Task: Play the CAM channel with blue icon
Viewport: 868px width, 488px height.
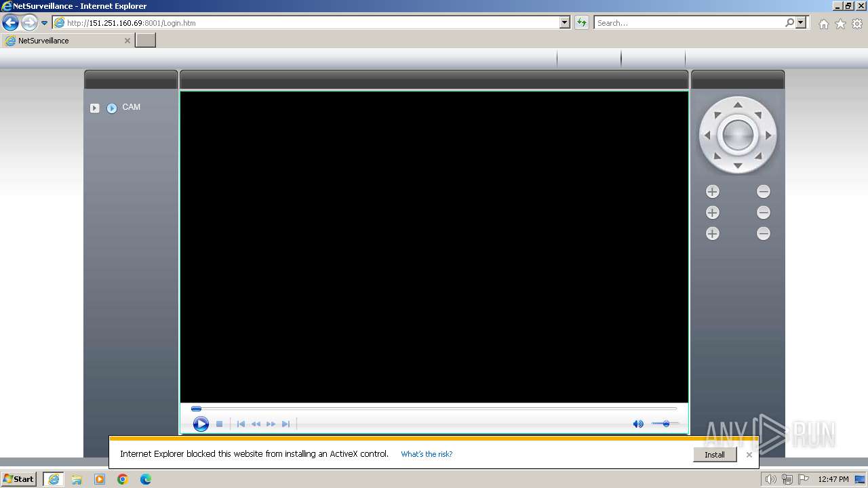Action: [112, 108]
